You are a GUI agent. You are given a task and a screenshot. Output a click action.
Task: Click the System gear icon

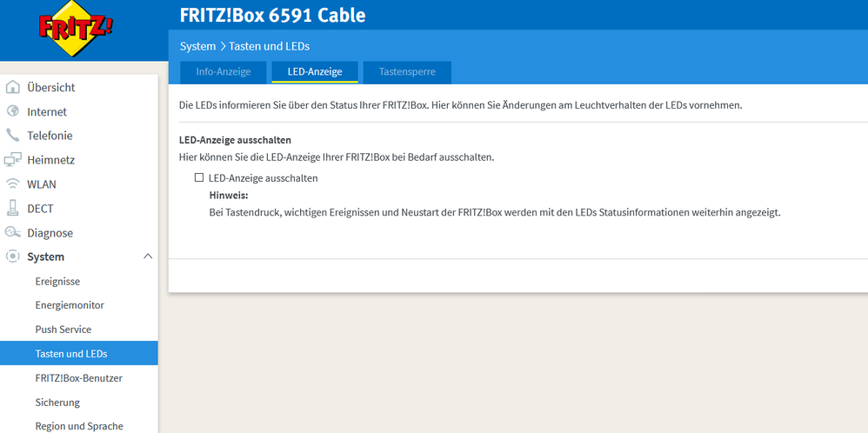click(x=12, y=257)
